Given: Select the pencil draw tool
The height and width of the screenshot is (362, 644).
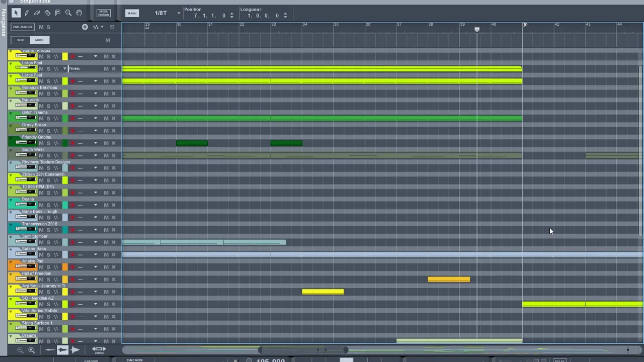Looking at the screenshot, I should coord(26,13).
